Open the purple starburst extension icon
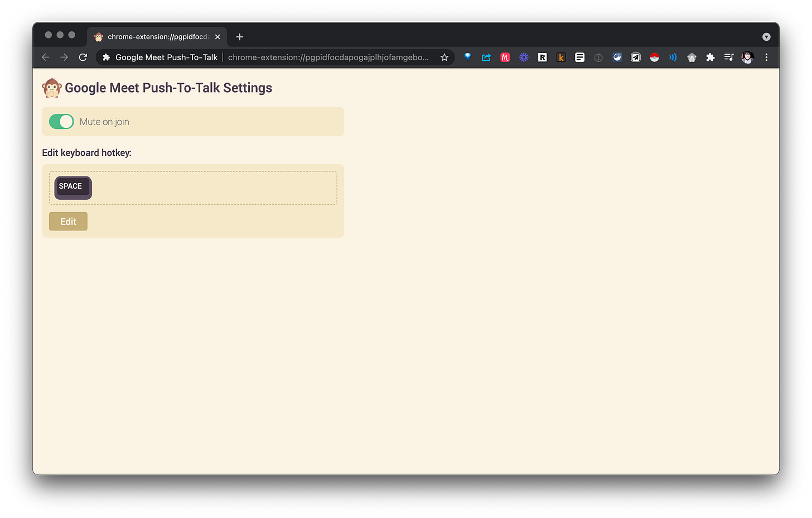812x518 pixels. tap(524, 57)
